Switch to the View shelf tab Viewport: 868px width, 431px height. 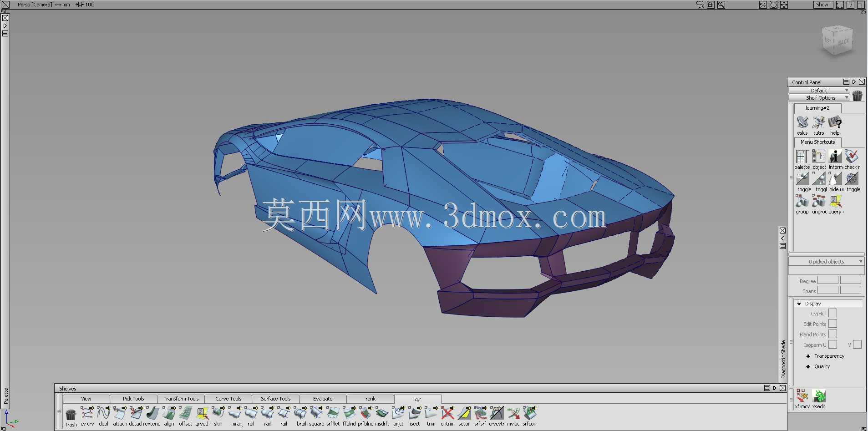click(86, 399)
